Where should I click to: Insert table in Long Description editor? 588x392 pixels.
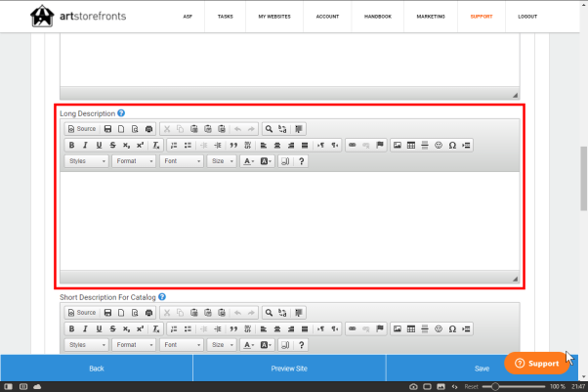point(410,145)
